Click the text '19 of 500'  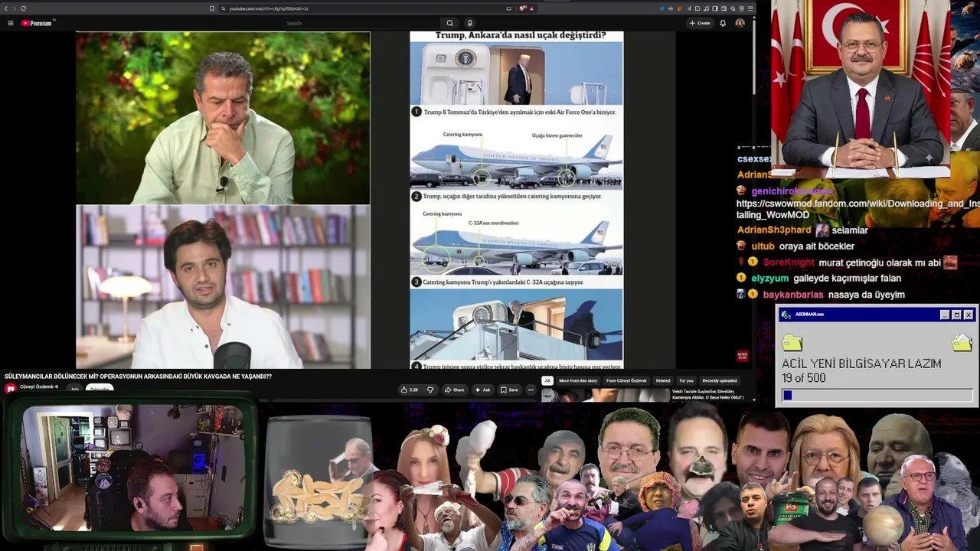[804, 378]
